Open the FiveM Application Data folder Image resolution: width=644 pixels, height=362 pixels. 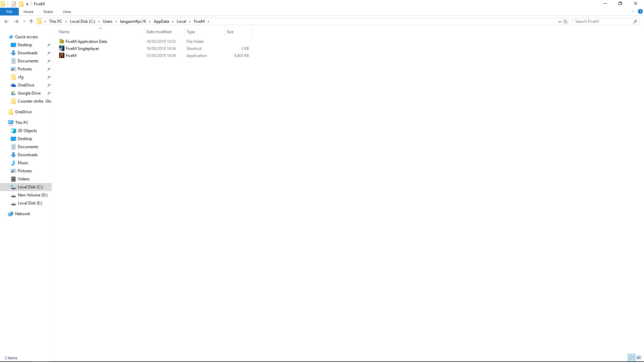(x=86, y=42)
